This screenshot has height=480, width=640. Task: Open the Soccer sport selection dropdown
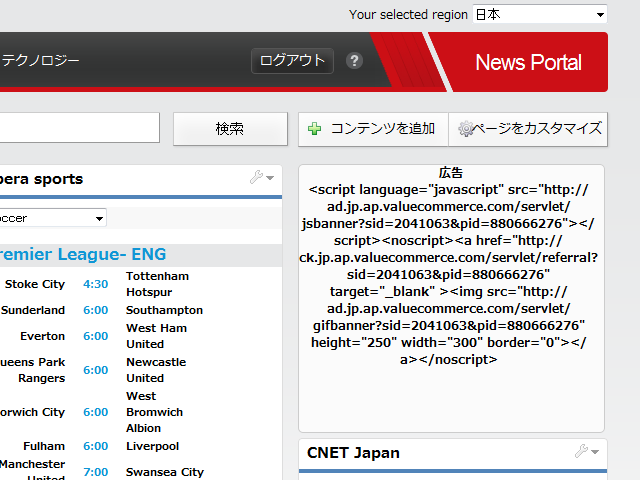(x=52, y=218)
